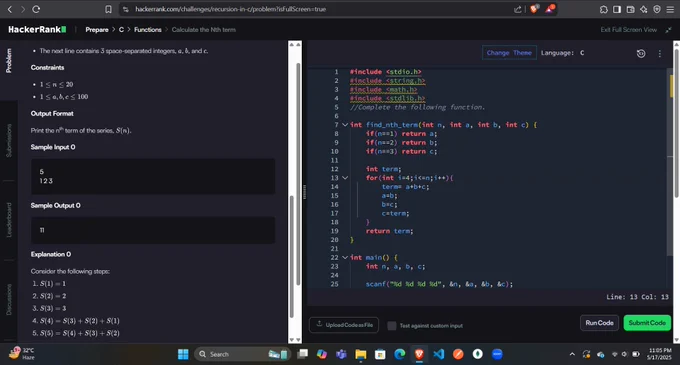Show hidden system tray icons chevron

572,354
